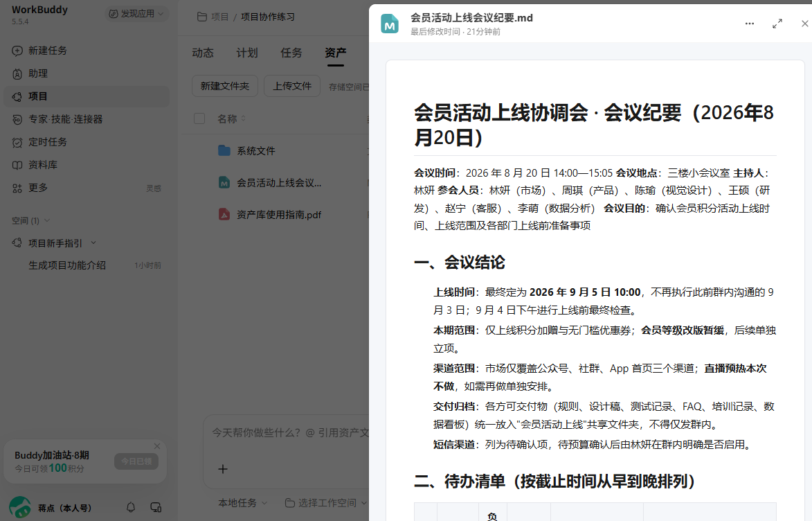Click the 项目协作练习 breadcrumb
Screen dimensions: 812x521
click(x=268, y=17)
